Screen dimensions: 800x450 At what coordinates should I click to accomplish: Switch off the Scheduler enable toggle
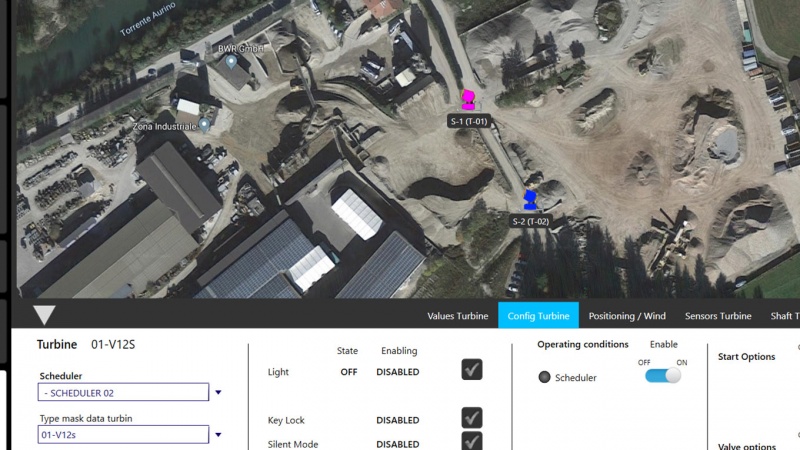[662, 375]
